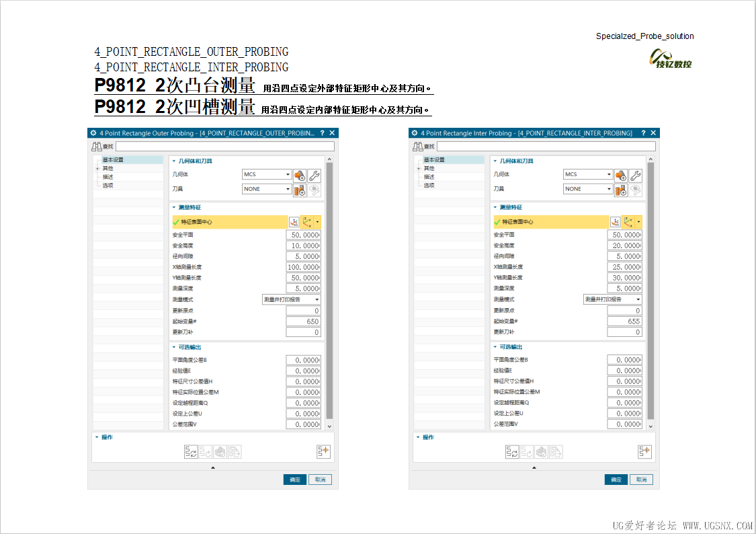Collapse the 可选输出 section in Inter Probing dialog
The image size is (756, 534).
pos(495,347)
